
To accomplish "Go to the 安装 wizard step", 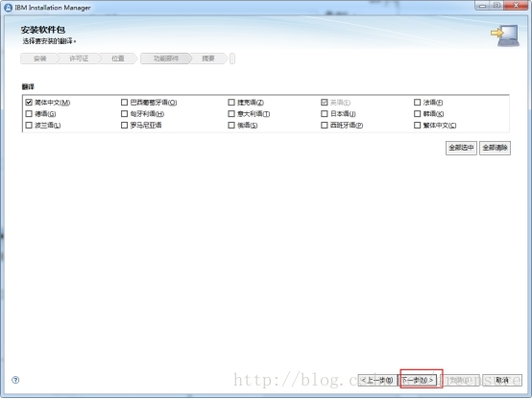I will pyautogui.click(x=39, y=59).
